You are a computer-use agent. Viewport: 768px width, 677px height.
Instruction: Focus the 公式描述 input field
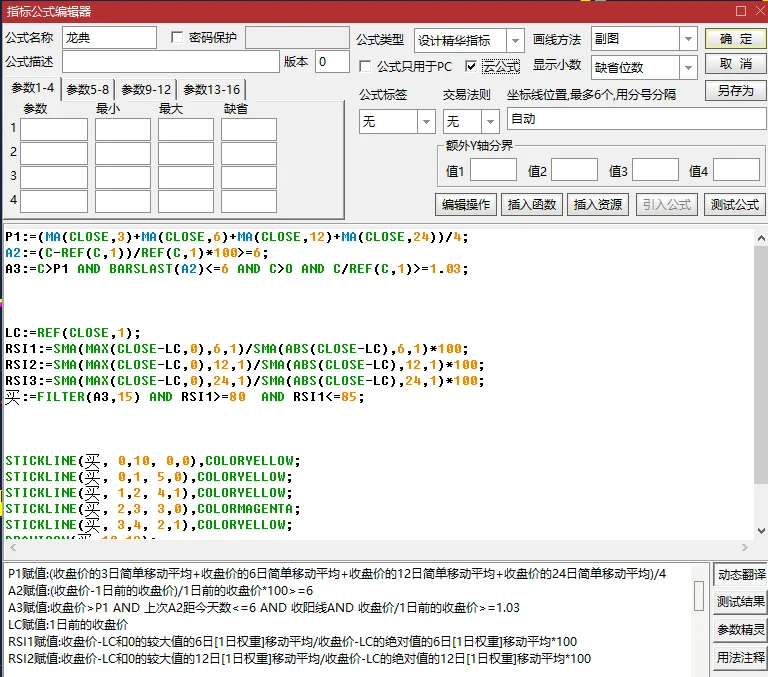tap(170, 62)
